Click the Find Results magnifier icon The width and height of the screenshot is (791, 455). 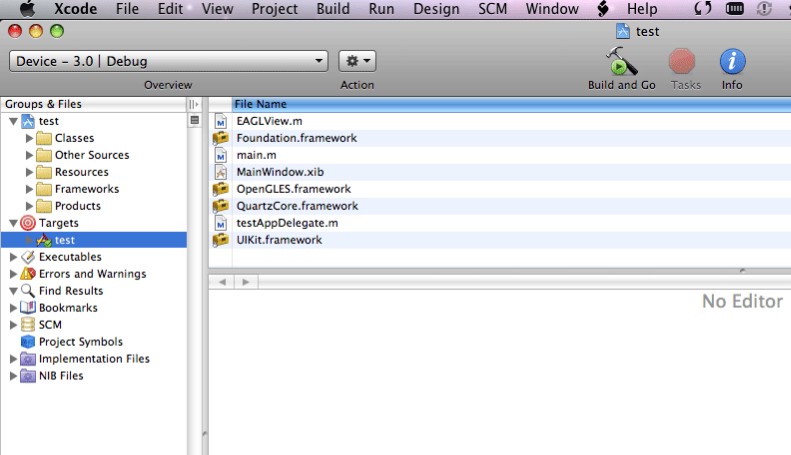pyautogui.click(x=28, y=291)
